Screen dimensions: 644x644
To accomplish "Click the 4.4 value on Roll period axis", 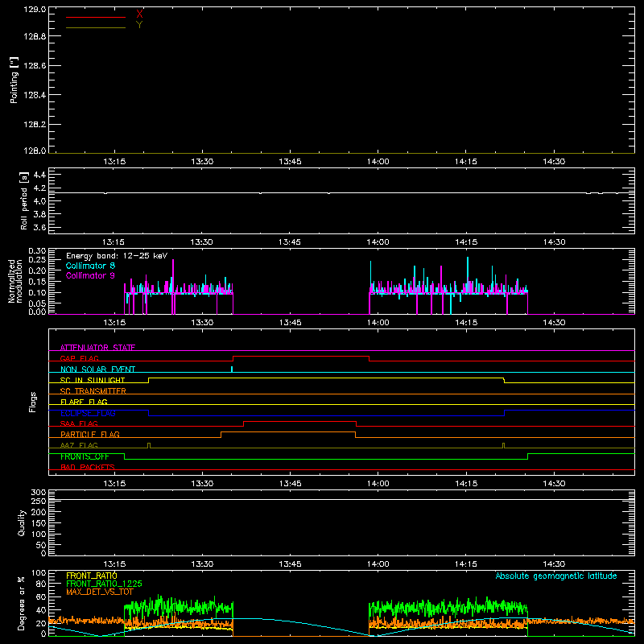I will point(39,175).
